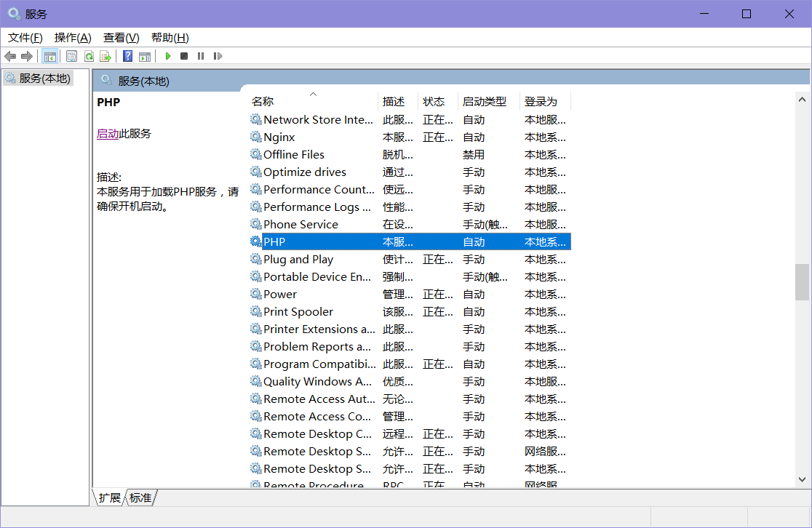Click 本地系... login in Plug and Play row

click(x=545, y=260)
